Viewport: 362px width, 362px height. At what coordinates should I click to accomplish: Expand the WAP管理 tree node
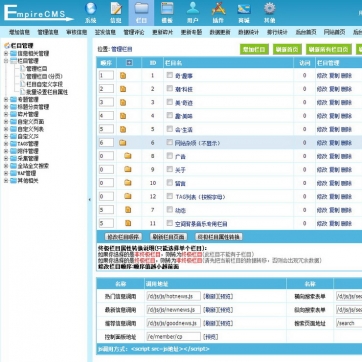(6, 173)
